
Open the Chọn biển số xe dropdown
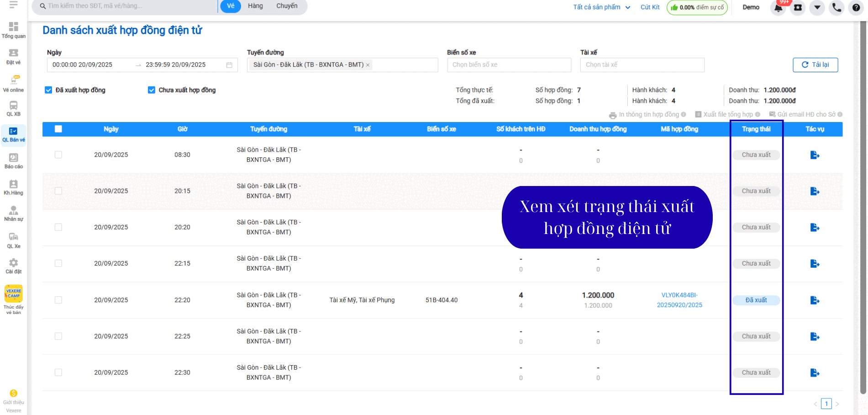509,65
